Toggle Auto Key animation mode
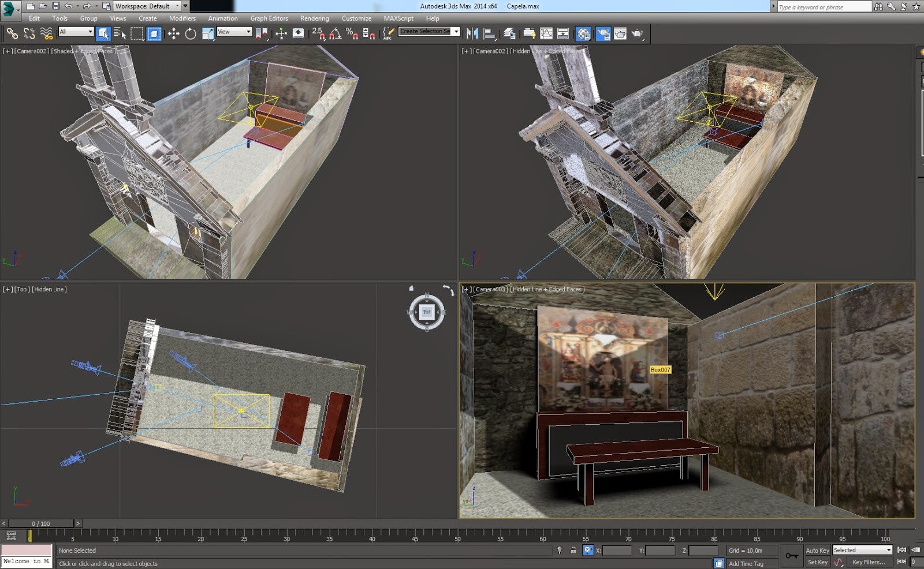 tap(817, 551)
